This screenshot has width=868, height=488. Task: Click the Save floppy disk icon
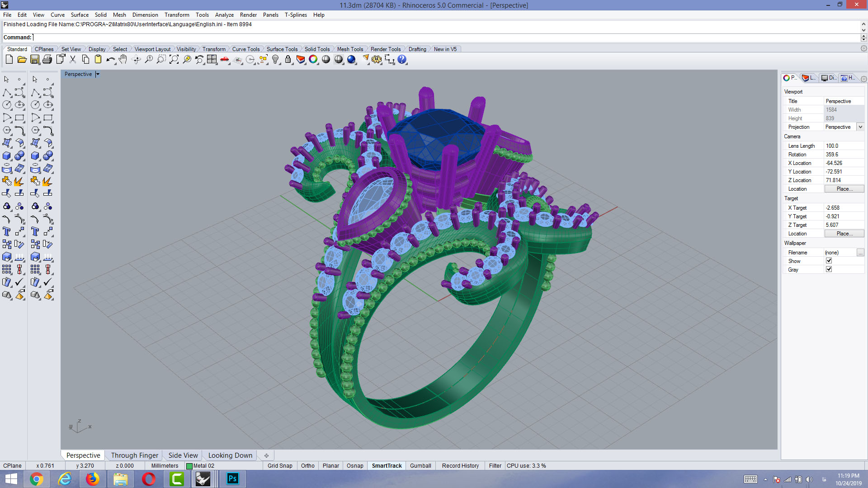[34, 60]
